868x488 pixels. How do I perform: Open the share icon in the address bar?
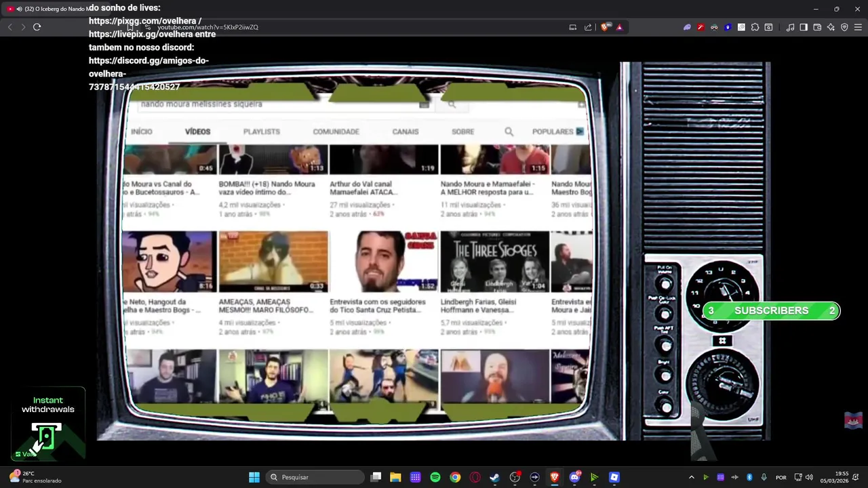click(x=588, y=27)
